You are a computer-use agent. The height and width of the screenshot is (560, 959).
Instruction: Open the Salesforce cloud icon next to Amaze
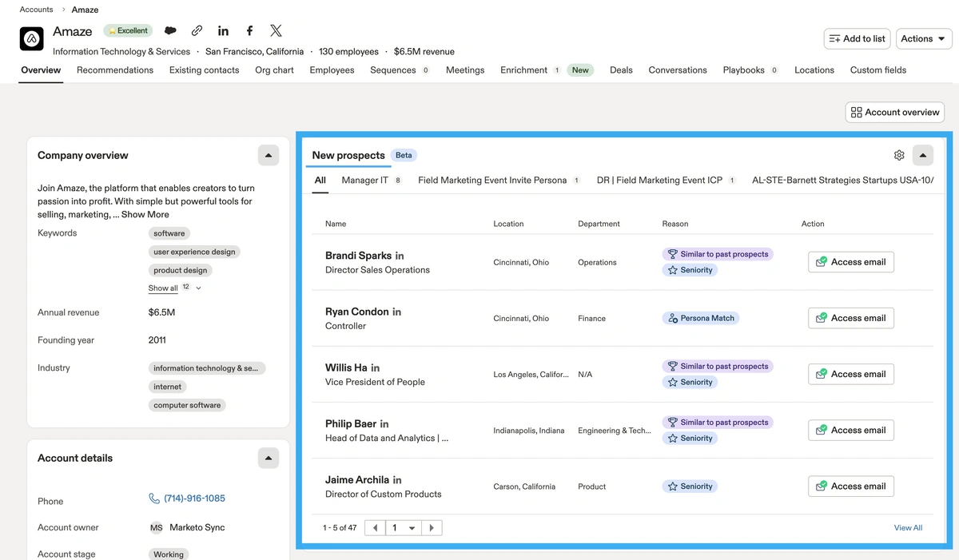(x=170, y=30)
